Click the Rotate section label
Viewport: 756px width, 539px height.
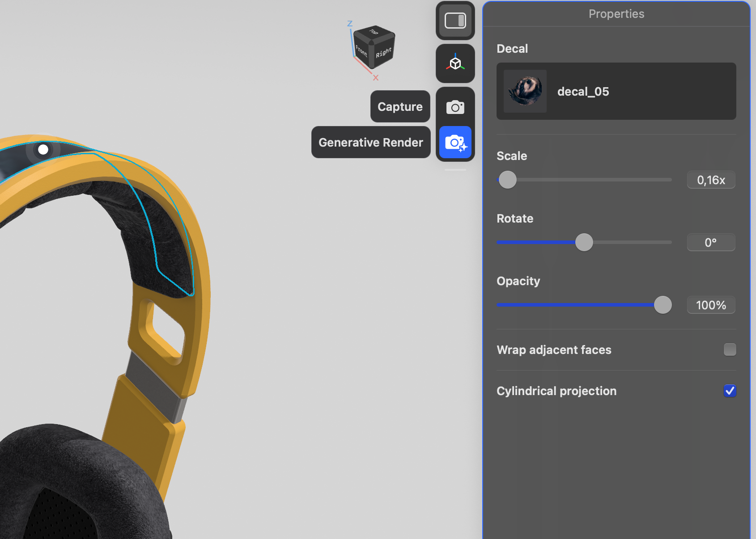point(515,219)
